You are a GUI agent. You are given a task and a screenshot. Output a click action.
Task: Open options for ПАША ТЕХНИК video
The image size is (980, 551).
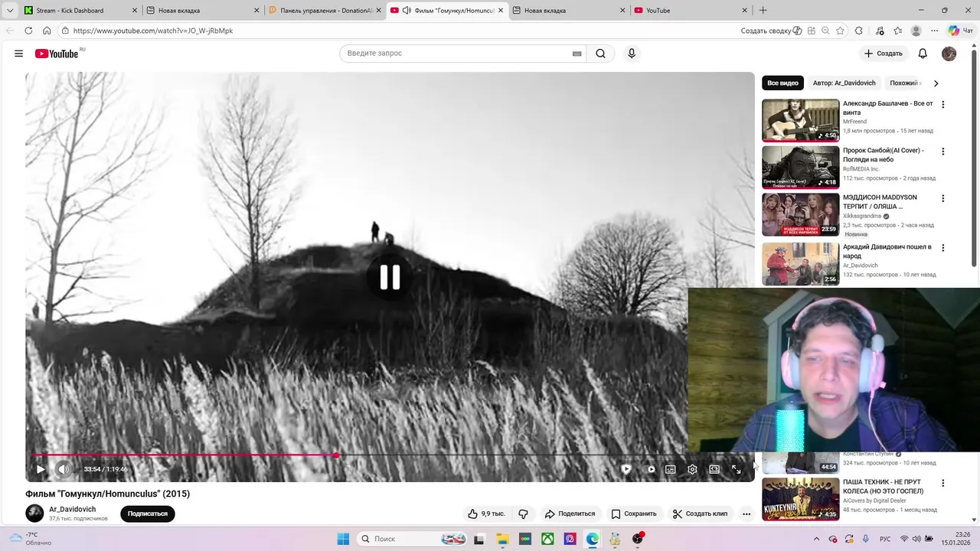pos(943,483)
